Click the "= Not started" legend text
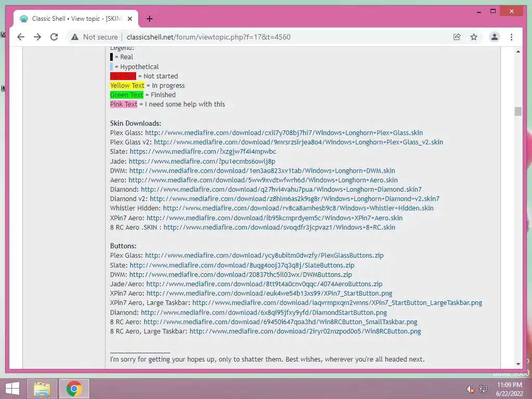The width and height of the screenshot is (532, 399). 158,76
